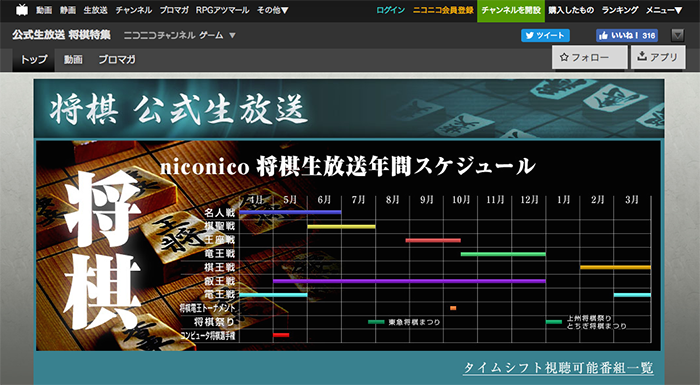This screenshot has height=385, width=700.
Task: Expand the その他▼ menu
Action: point(272,10)
